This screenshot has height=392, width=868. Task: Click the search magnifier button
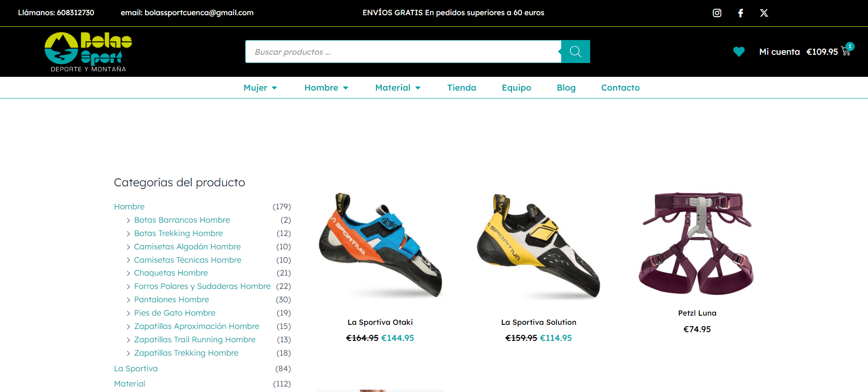(x=575, y=52)
